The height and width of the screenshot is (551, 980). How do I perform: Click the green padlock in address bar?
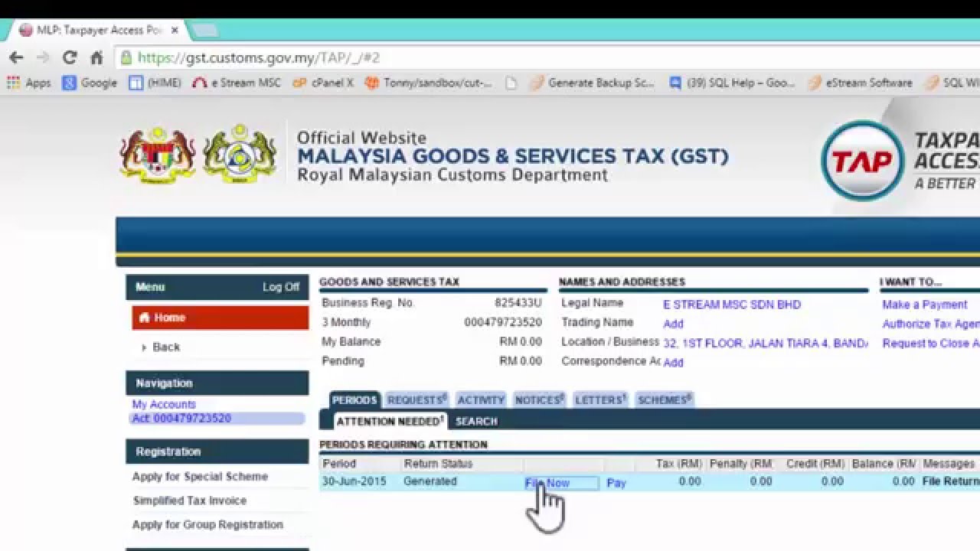click(x=126, y=57)
